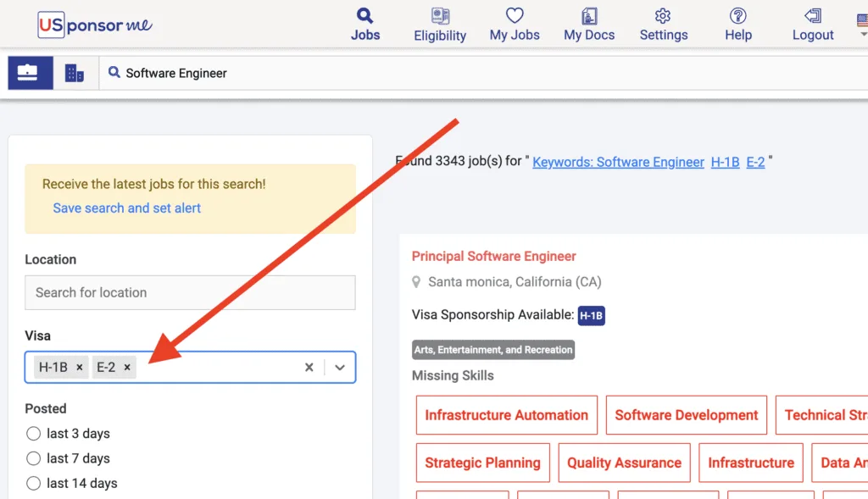The image size is (868, 499).
Task: Log out using the Logout item
Action: click(x=813, y=25)
